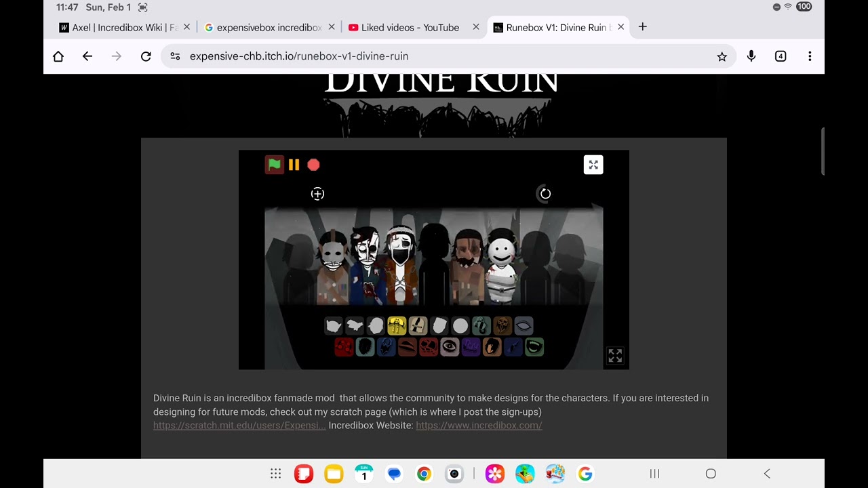The width and height of the screenshot is (868, 488).
Task: Start voice search with the microphone icon
Action: pos(751,56)
